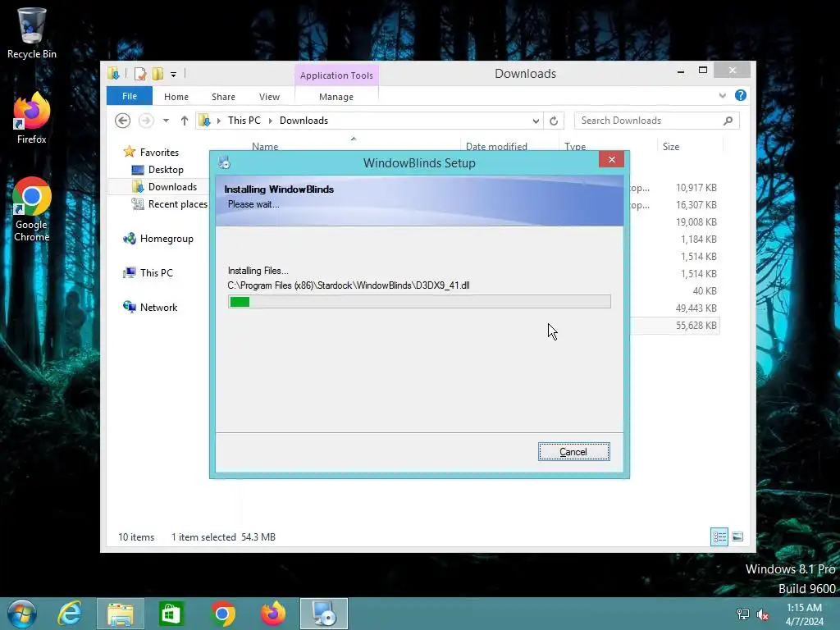
Task: Click the search magnifier icon
Action: (728, 121)
